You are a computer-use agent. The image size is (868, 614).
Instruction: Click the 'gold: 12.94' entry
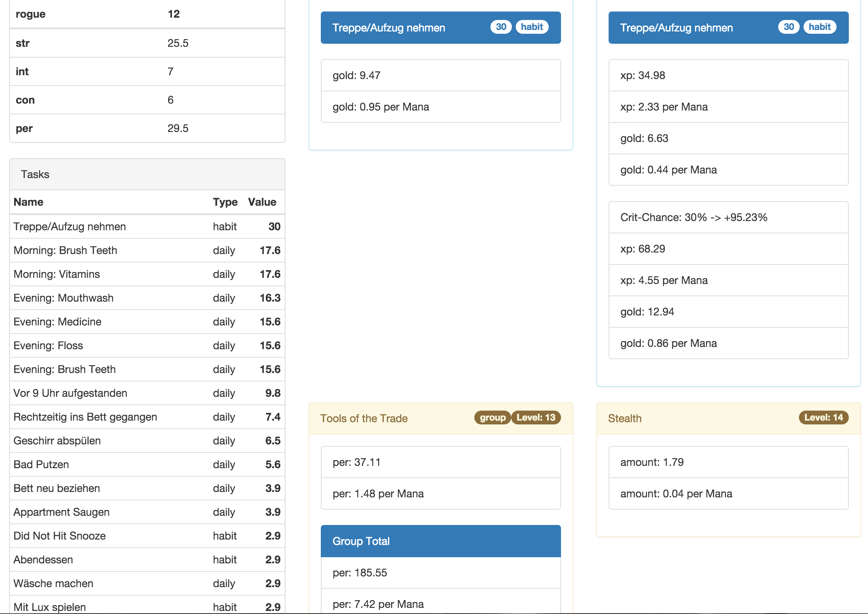728,312
